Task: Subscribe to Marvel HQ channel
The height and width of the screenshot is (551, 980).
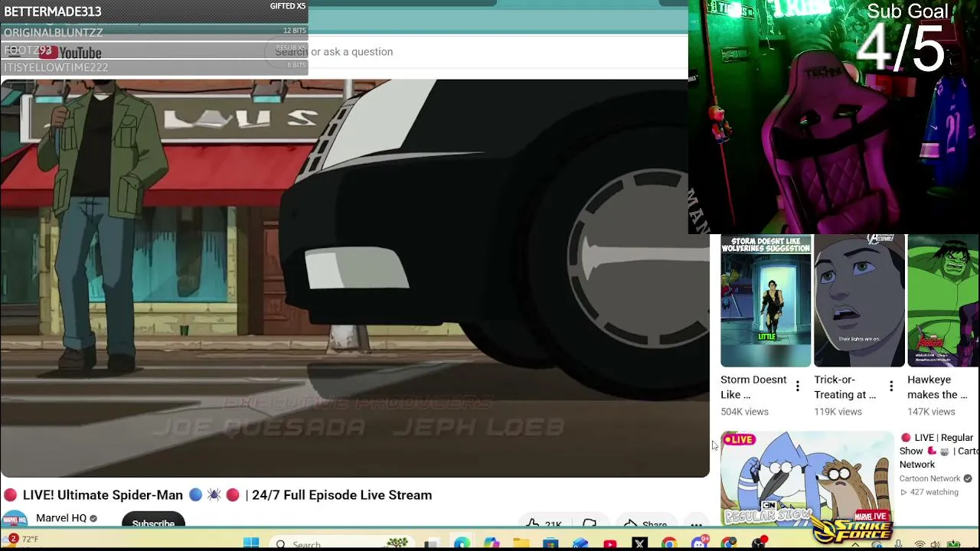Action: click(x=153, y=520)
